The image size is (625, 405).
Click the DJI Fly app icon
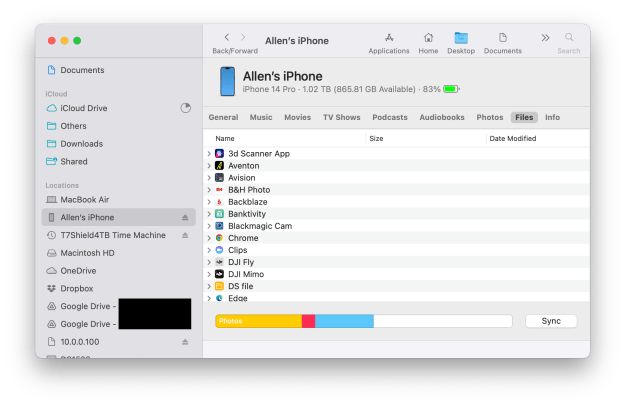point(219,262)
